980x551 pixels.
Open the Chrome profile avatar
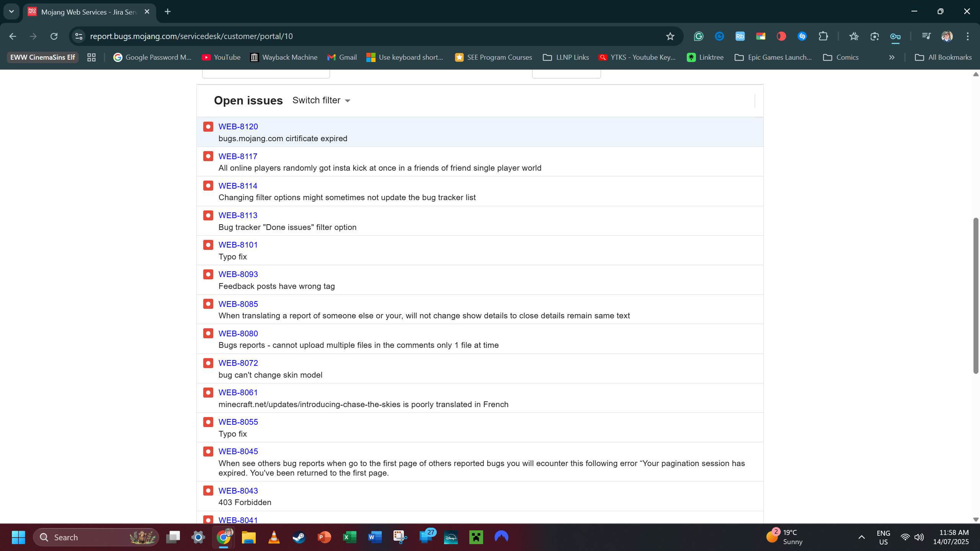947,36
